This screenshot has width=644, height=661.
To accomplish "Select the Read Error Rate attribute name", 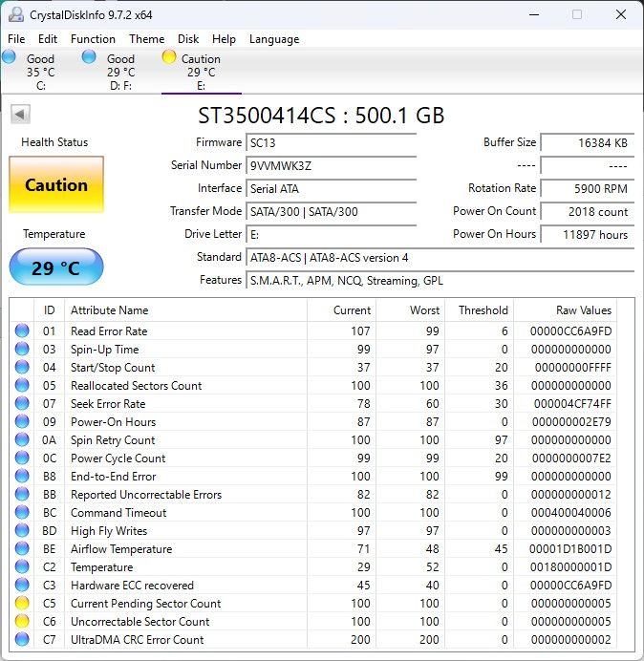I will click(x=109, y=331).
